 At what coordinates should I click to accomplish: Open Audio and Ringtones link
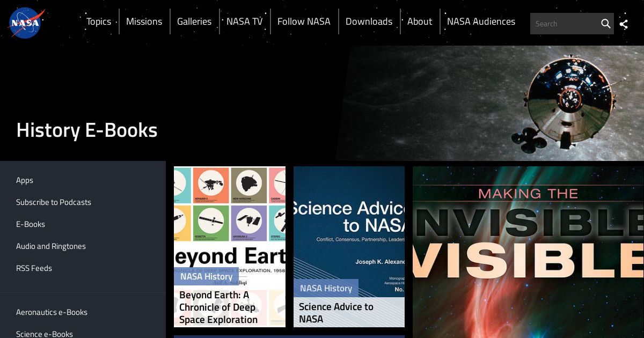click(x=51, y=246)
